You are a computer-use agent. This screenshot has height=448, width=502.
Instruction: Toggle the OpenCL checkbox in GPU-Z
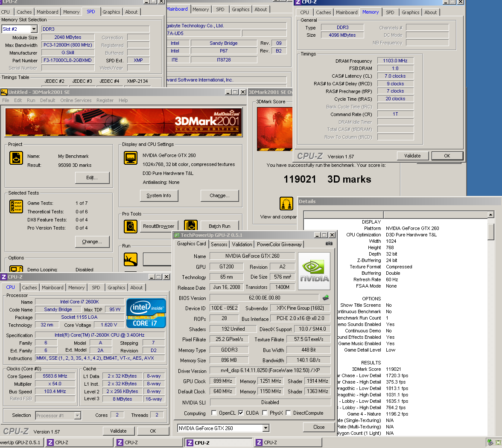tap(214, 413)
